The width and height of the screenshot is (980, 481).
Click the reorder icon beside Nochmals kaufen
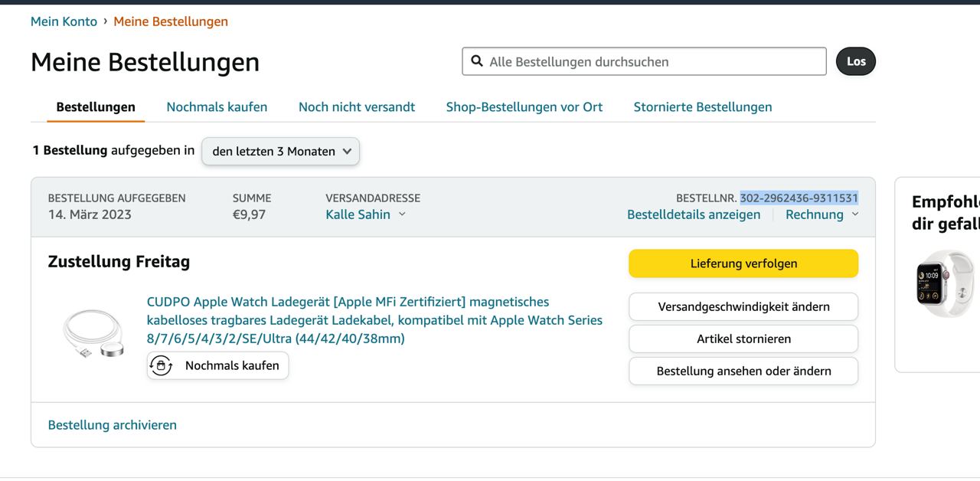(161, 366)
